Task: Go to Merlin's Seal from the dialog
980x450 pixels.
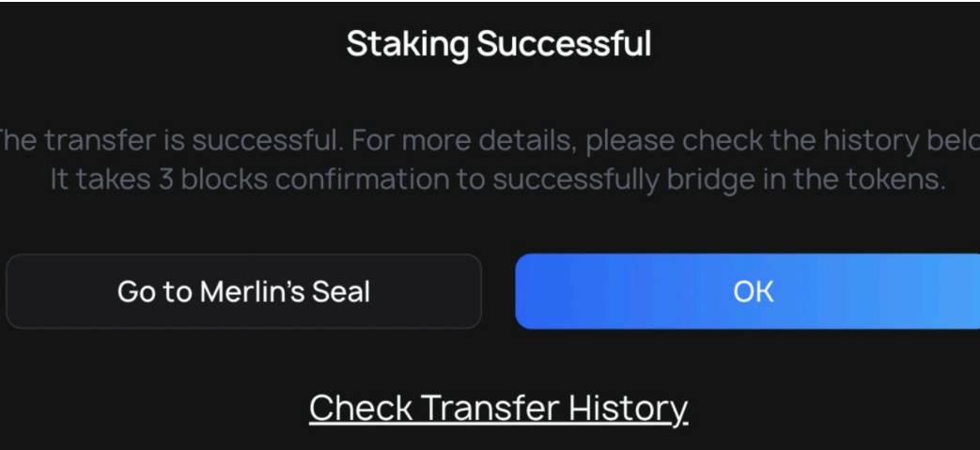Action: [x=243, y=291]
